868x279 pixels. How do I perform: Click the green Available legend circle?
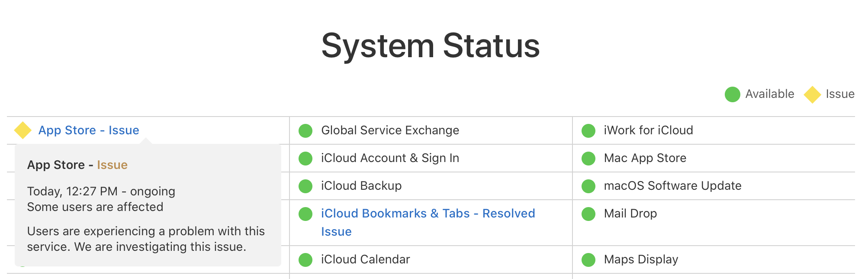tap(733, 94)
